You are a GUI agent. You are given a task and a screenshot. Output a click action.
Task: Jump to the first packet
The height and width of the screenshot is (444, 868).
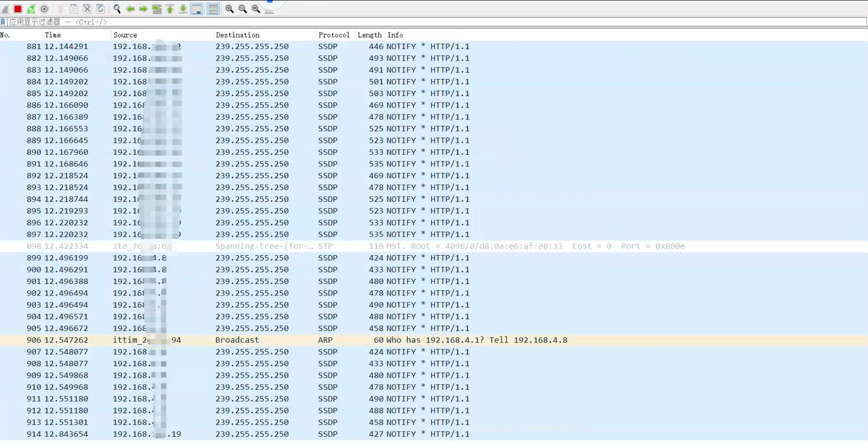click(x=170, y=9)
